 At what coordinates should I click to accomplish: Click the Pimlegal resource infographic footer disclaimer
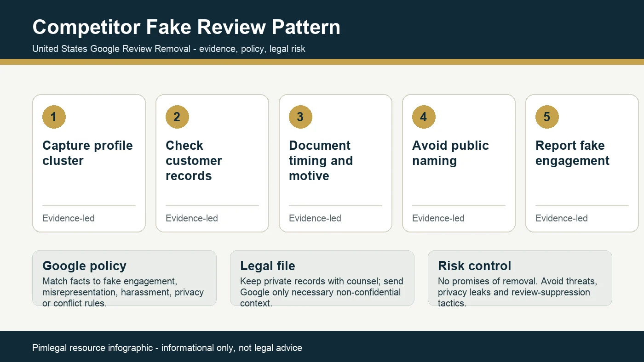[167, 348]
